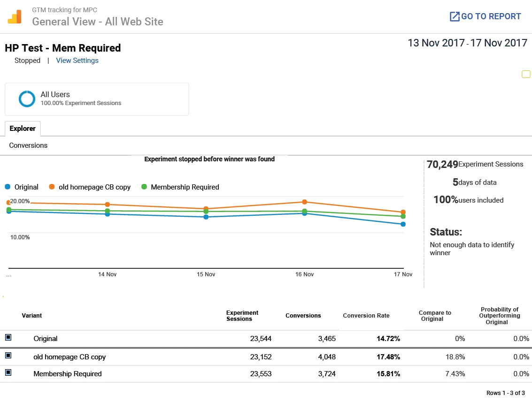532x410 pixels.
Task: Click the Membership Required row label
Action: [68, 374]
